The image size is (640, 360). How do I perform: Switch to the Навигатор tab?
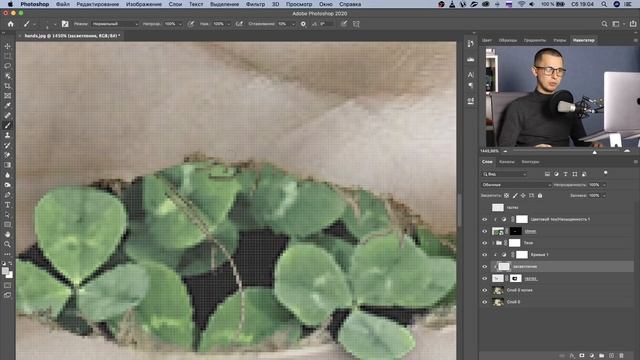tap(584, 40)
